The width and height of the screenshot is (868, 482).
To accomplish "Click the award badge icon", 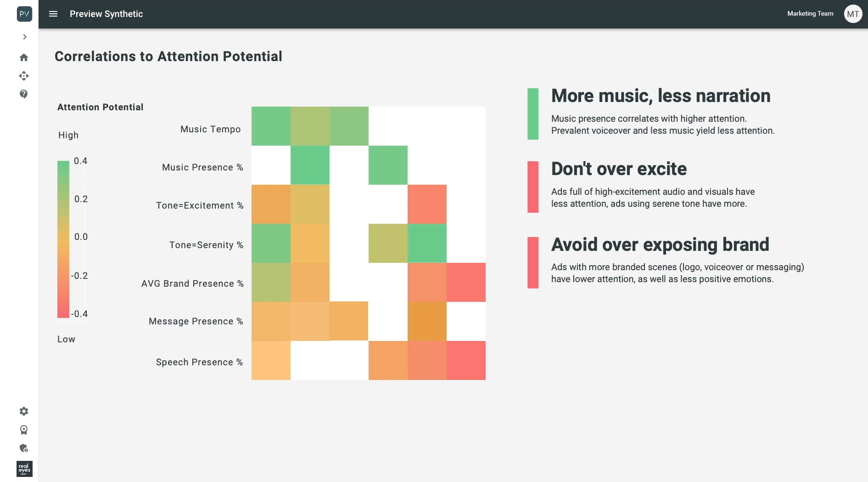I will pos(24,430).
